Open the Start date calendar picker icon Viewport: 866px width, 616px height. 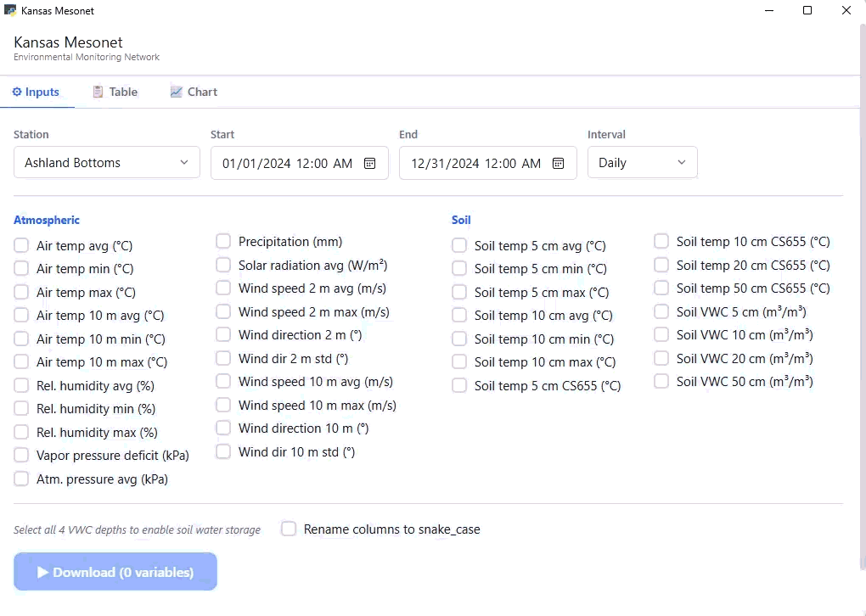coord(369,164)
